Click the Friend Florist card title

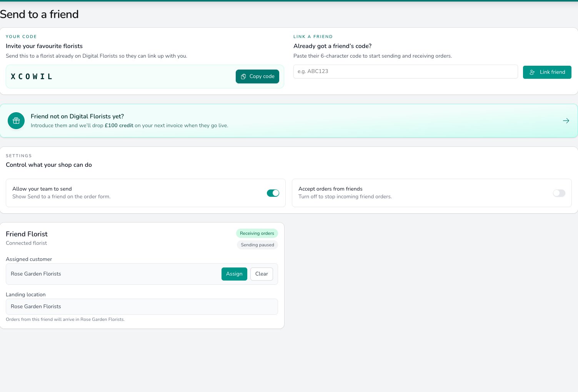coord(27,234)
